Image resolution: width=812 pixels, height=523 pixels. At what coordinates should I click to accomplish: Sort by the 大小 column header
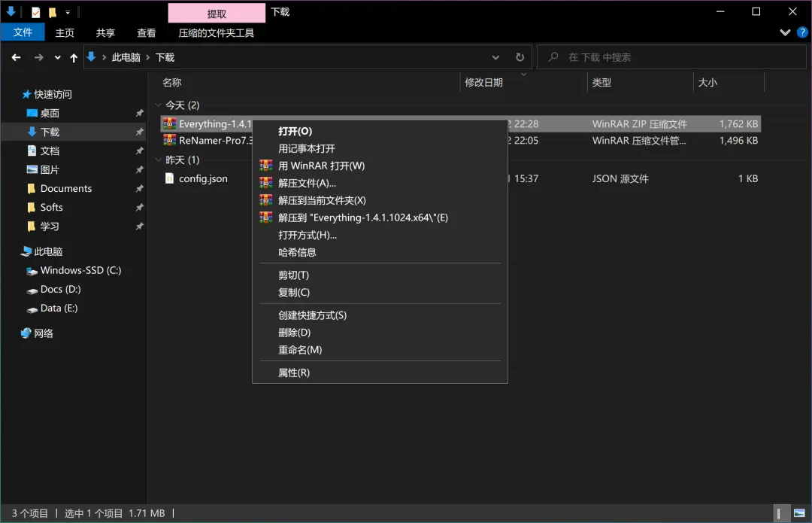(729, 83)
